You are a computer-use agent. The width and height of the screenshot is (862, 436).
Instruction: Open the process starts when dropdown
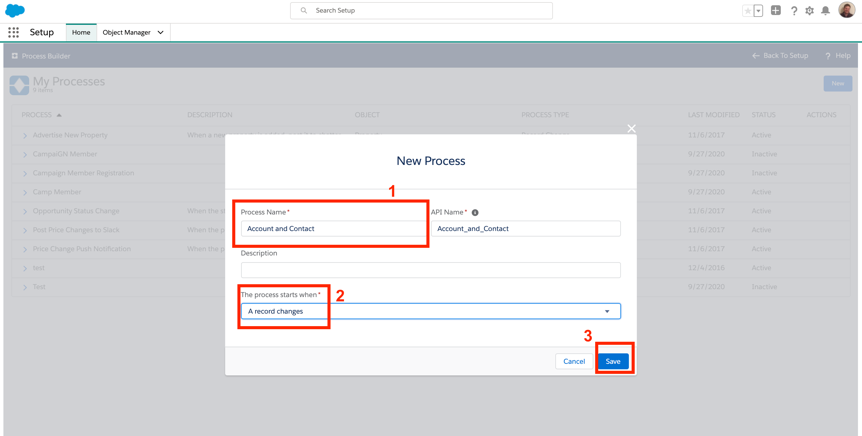430,311
